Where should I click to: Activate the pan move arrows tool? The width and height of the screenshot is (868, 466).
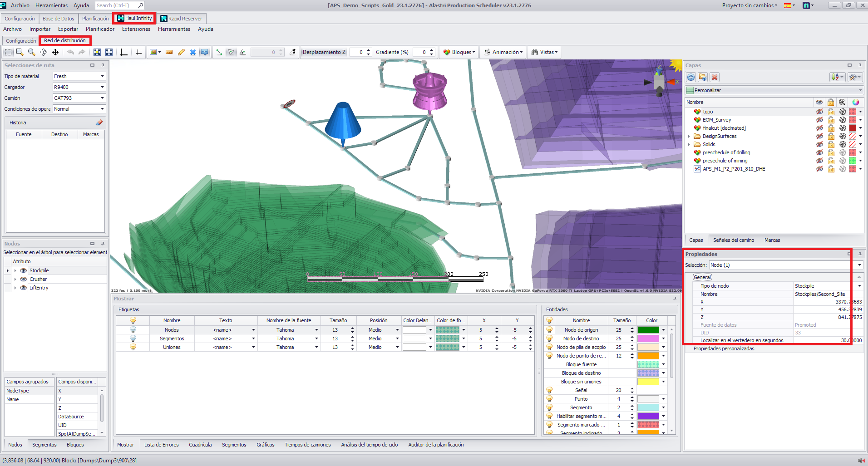[x=55, y=52]
